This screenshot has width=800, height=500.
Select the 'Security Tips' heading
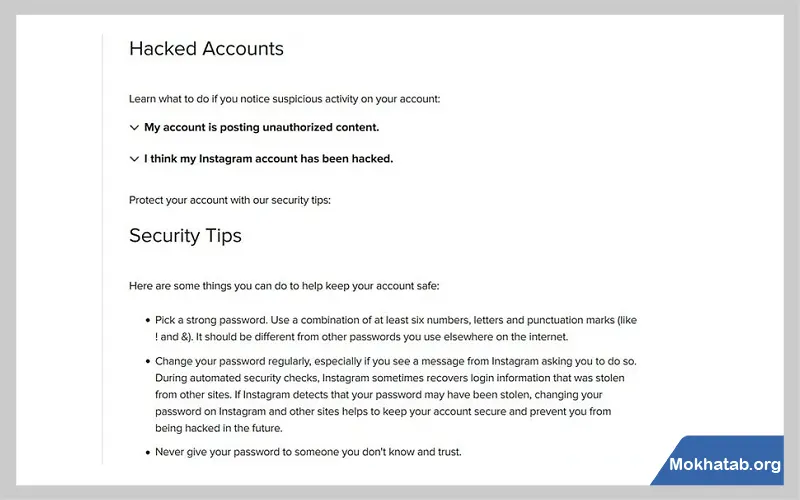[x=185, y=236]
